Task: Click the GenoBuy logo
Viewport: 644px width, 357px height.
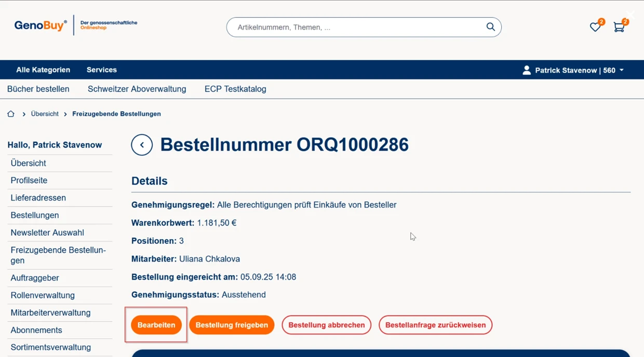Action: pos(41,25)
